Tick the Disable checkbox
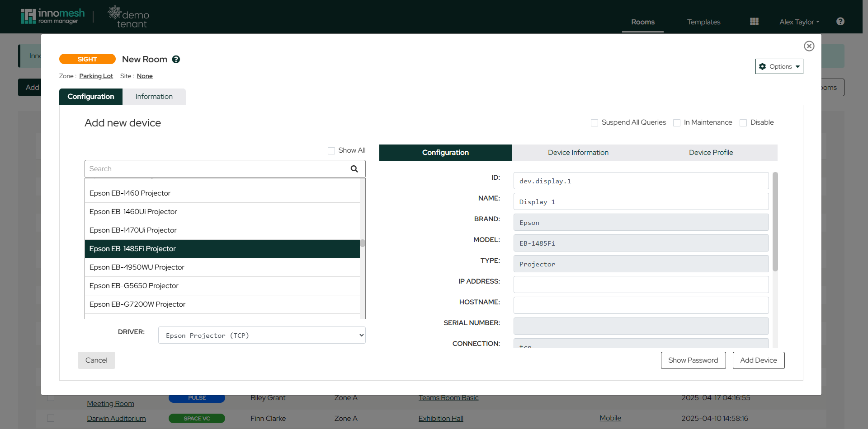Screen dimensions: 868x429 coord(743,123)
